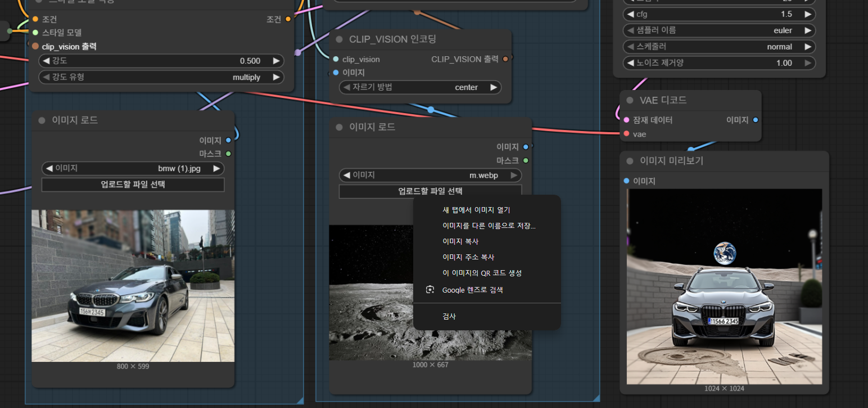Viewport: 868px width, 408px height.
Task: Click 업로드할 파일 선택 under bmw (1).jpg
Action: click(x=133, y=185)
